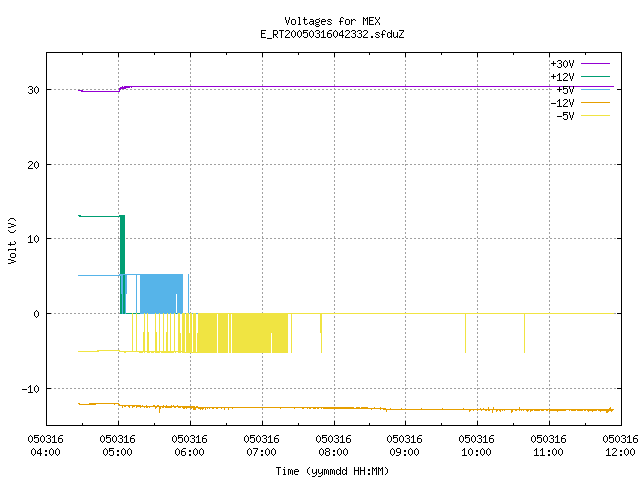This screenshot has width=640, height=480.
Task: Click the "Time (yymmdd HH:MM)" axis title
Action: [332, 471]
